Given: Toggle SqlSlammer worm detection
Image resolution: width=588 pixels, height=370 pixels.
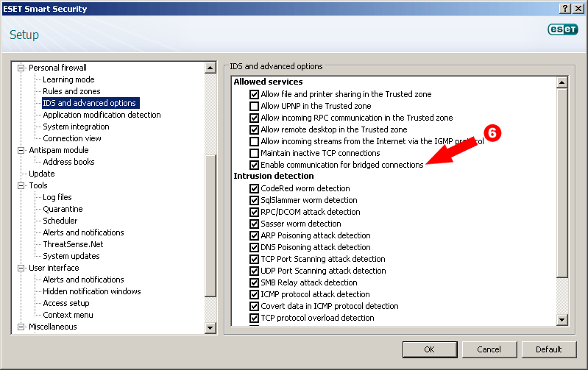Looking at the screenshot, I should (x=254, y=200).
